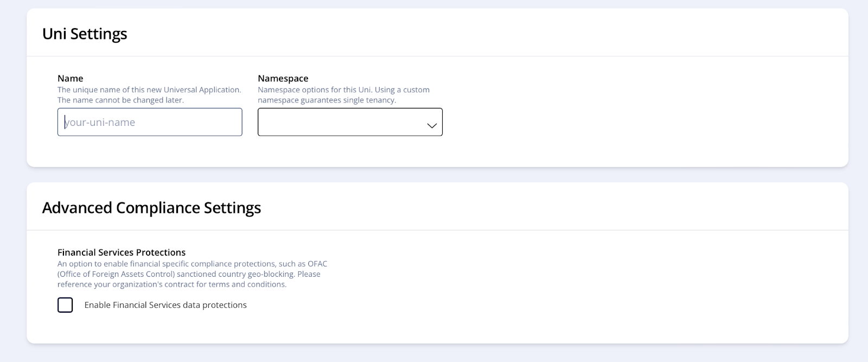This screenshot has width=868, height=362.
Task: Enable the Financial Services data protections checkbox
Action: (65, 305)
